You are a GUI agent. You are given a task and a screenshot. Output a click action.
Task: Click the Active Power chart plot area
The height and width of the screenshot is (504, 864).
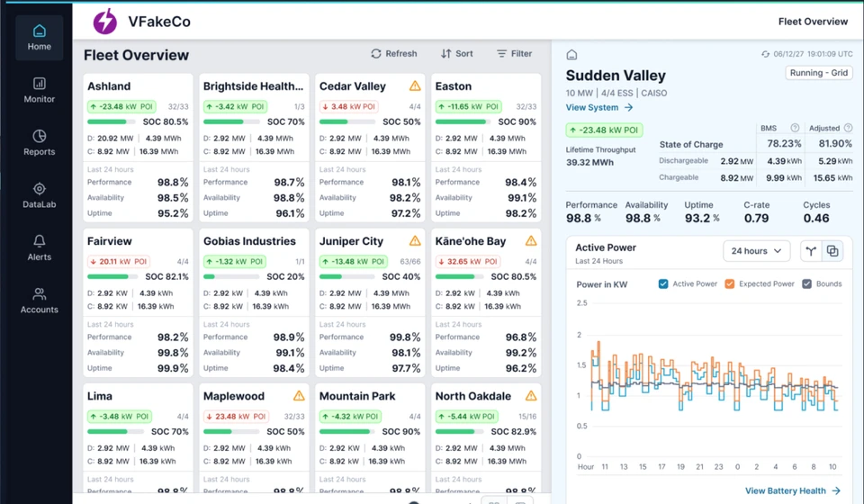tap(715, 380)
